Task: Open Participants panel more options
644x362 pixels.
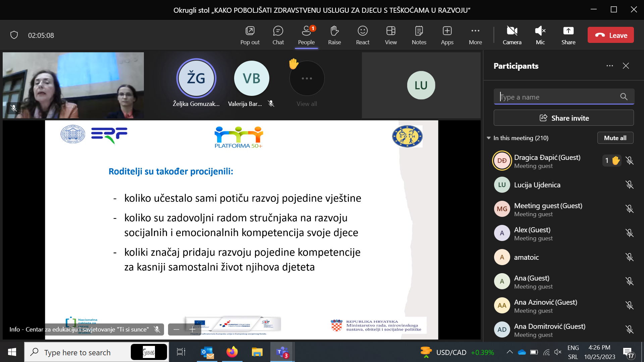Action: coord(609,66)
